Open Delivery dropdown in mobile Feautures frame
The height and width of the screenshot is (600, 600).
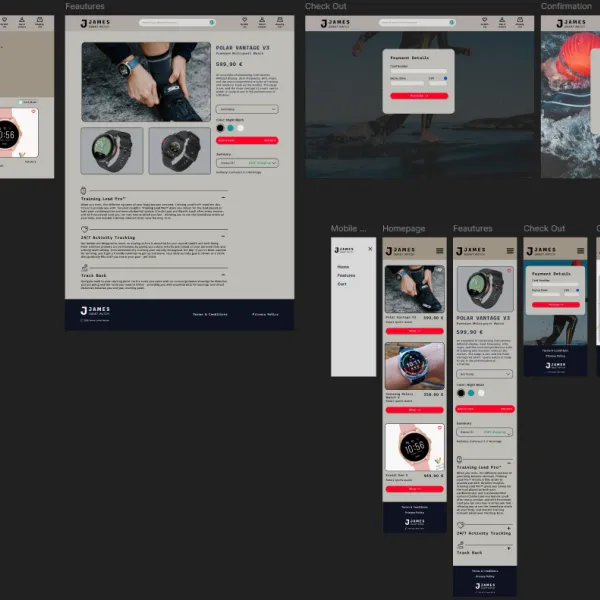coord(485,432)
